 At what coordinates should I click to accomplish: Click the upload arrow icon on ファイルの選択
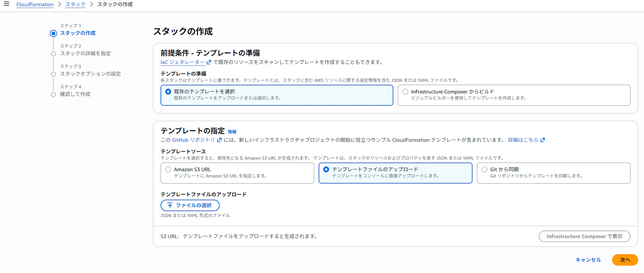pyautogui.click(x=170, y=205)
